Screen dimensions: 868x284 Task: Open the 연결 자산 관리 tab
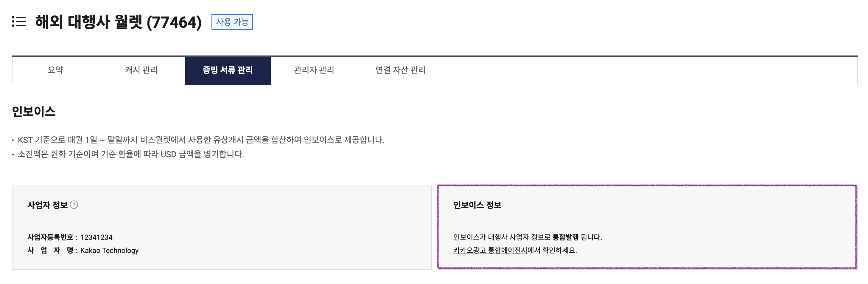tap(400, 70)
